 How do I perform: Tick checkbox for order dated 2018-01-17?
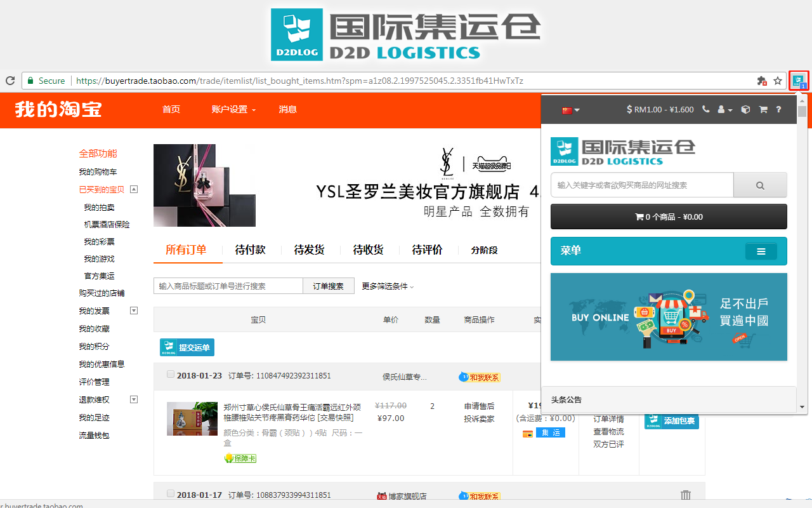point(171,494)
